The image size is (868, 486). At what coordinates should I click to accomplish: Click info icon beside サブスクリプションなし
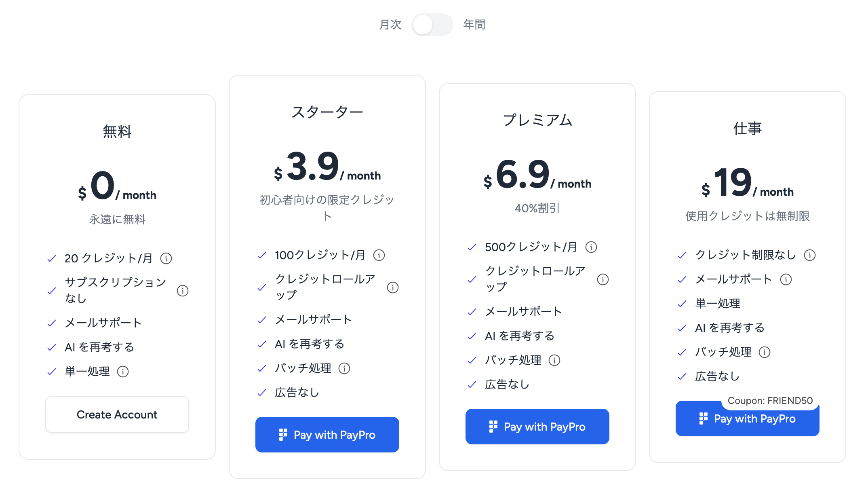click(x=183, y=291)
